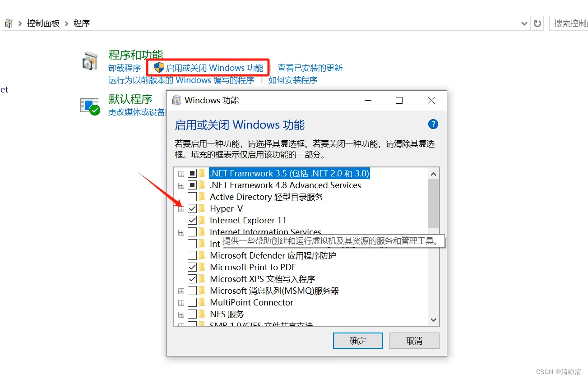The image size is (588, 379).
Task: Click the shield icon beside Windows features link
Action: click(x=159, y=68)
